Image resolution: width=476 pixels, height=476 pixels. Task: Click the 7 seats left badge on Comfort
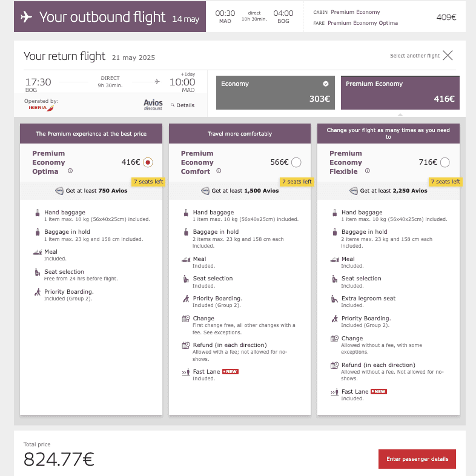click(x=296, y=182)
